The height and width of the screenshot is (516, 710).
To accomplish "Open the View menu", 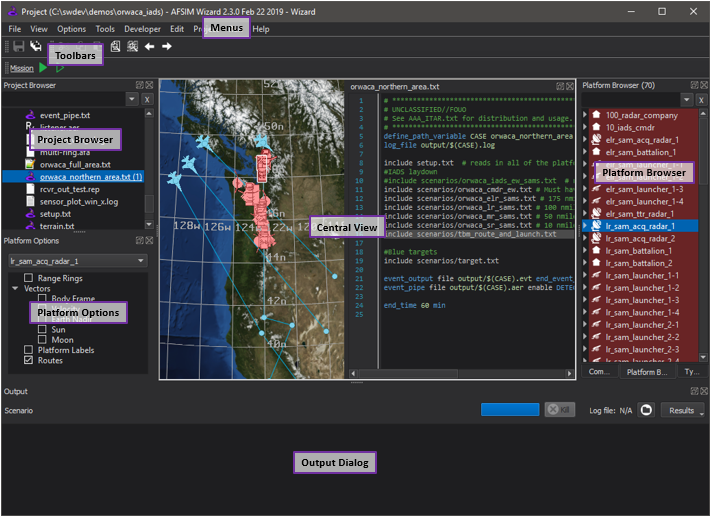I will point(39,29).
